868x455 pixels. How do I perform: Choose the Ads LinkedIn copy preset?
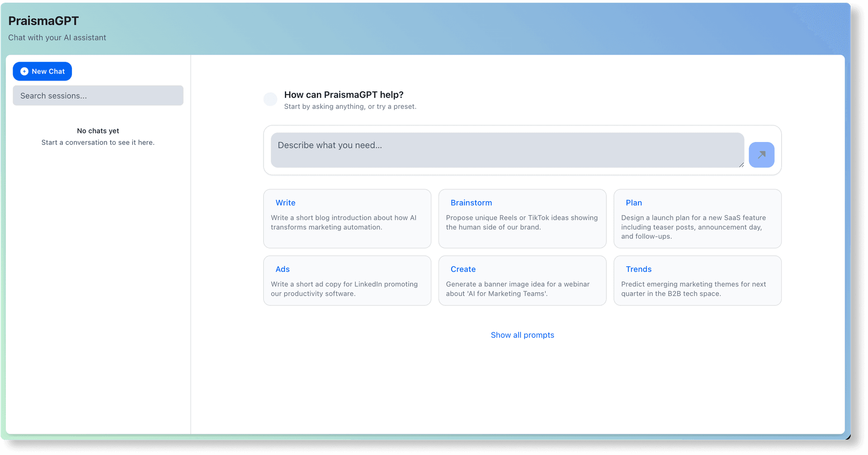(347, 280)
